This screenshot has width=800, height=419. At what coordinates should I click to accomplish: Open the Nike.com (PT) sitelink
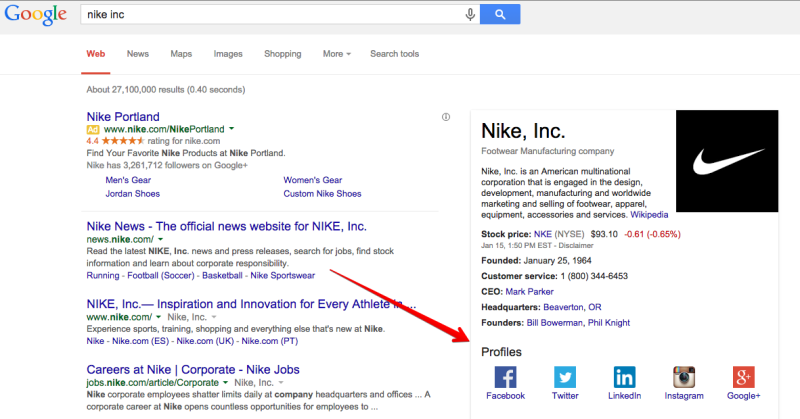(x=270, y=341)
